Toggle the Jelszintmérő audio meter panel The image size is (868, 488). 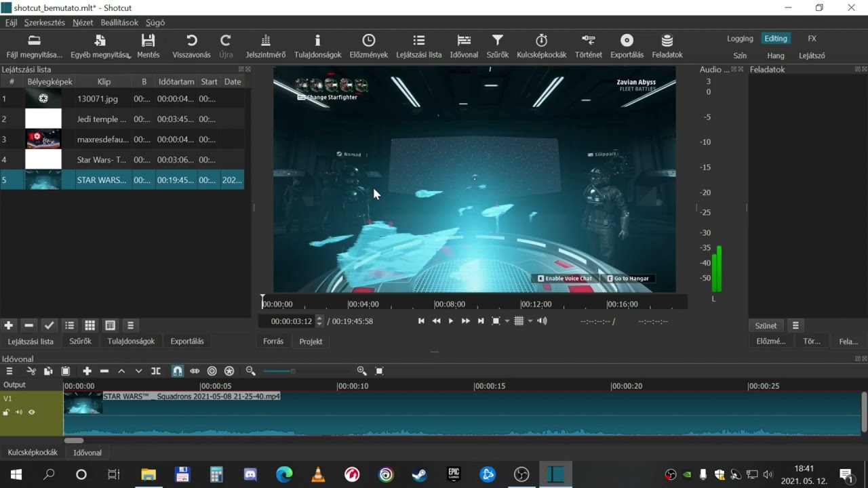pyautogui.click(x=265, y=46)
